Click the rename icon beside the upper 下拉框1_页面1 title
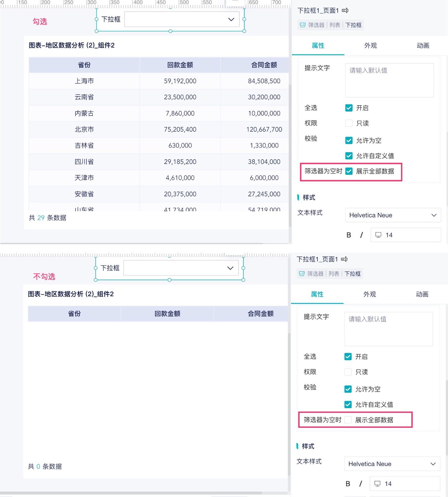The image size is (448, 497). 345,11
